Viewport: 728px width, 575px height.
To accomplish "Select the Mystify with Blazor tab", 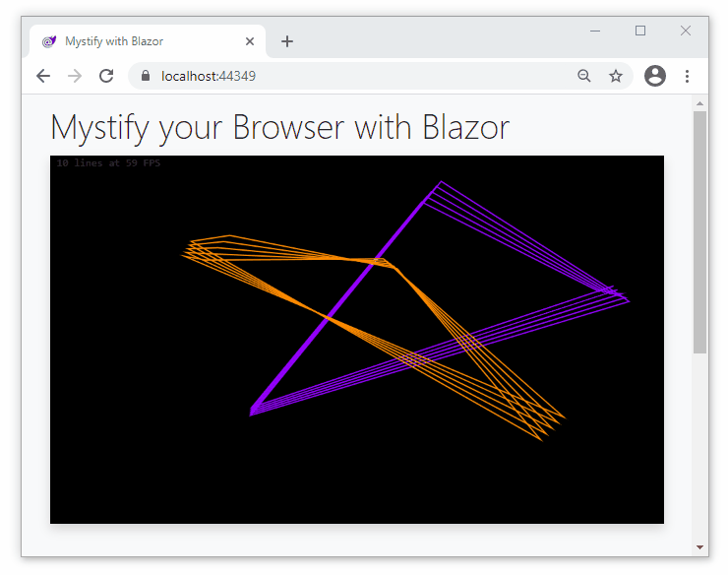I will pyautogui.click(x=148, y=41).
